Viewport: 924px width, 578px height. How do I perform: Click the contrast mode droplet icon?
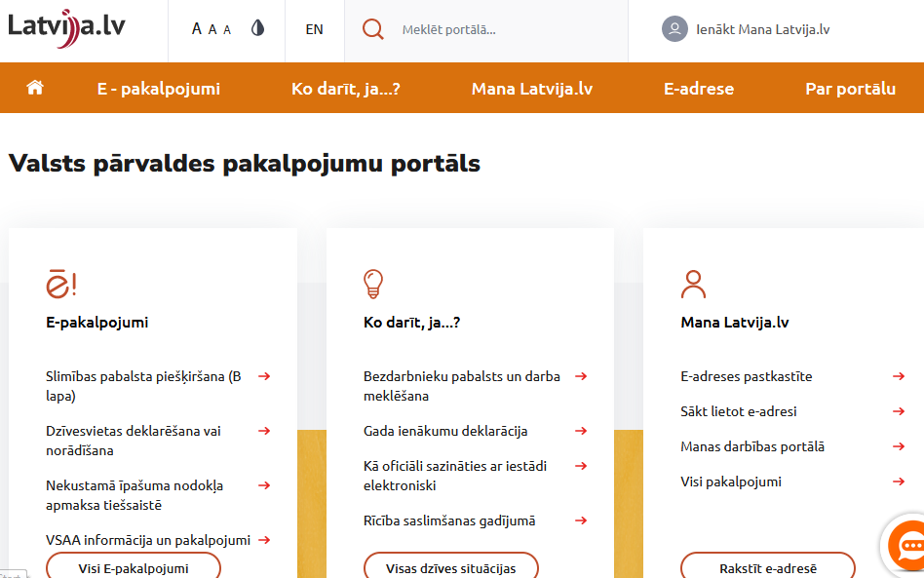pos(256,28)
